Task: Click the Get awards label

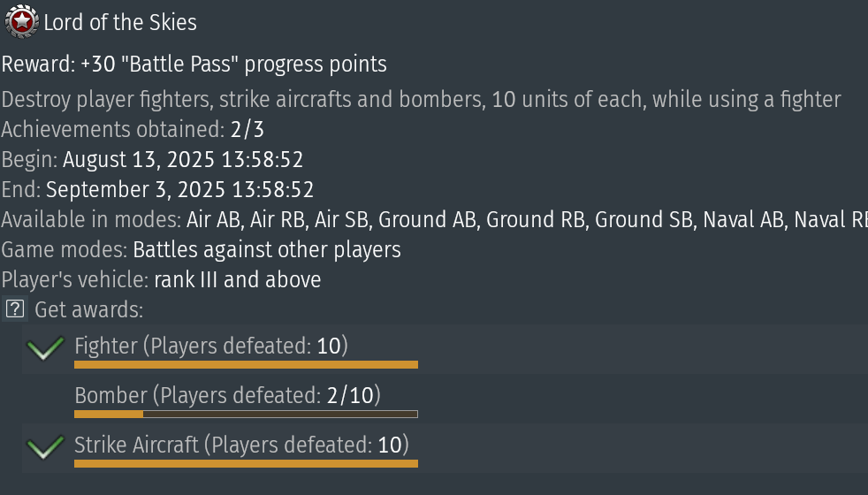Action: pos(88,309)
